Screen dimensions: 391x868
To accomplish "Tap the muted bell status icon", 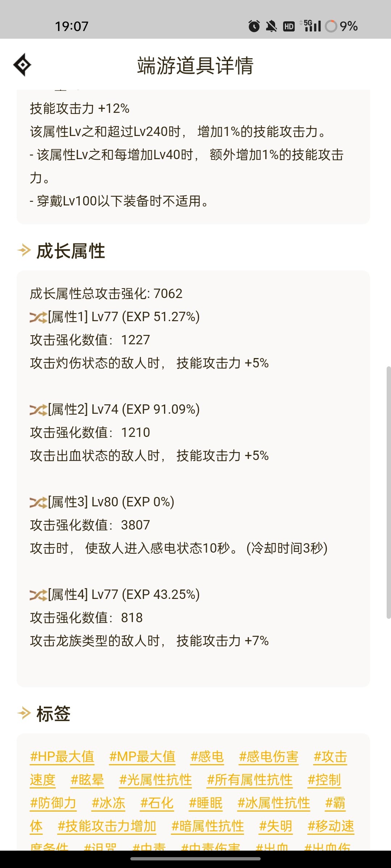I will [x=271, y=26].
